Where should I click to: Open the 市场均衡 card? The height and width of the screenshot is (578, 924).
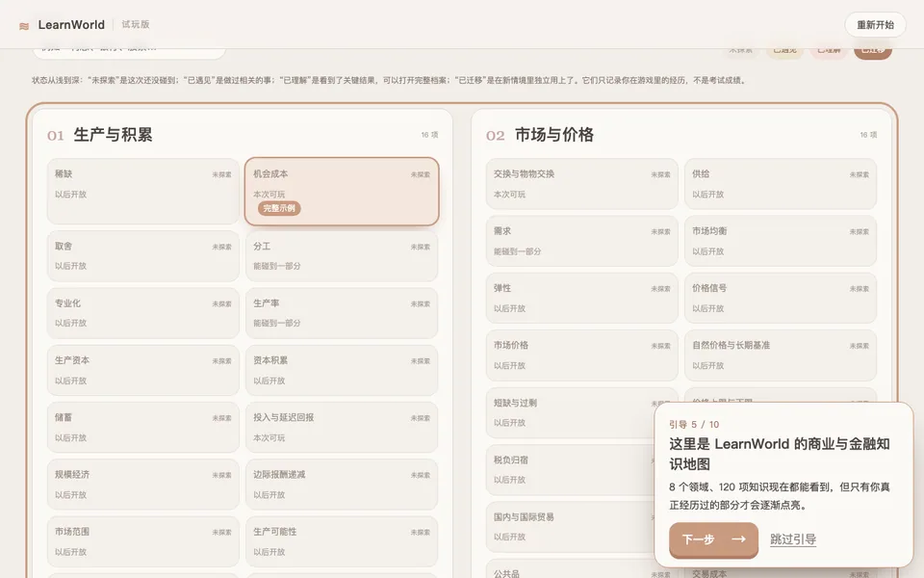pos(781,241)
